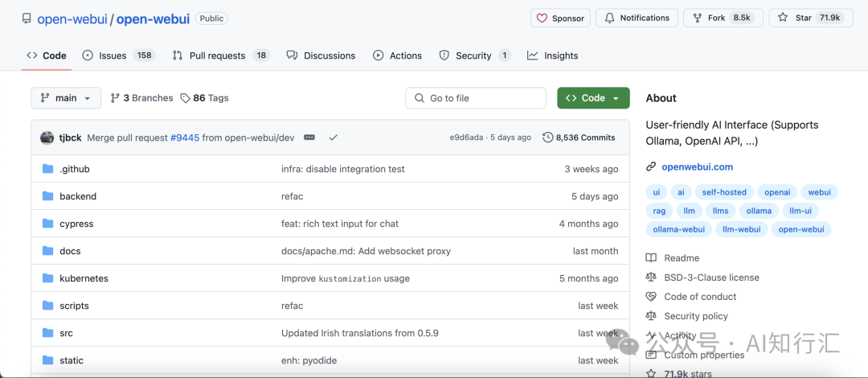Star the repository
The image size is (868, 378).
(x=811, y=18)
